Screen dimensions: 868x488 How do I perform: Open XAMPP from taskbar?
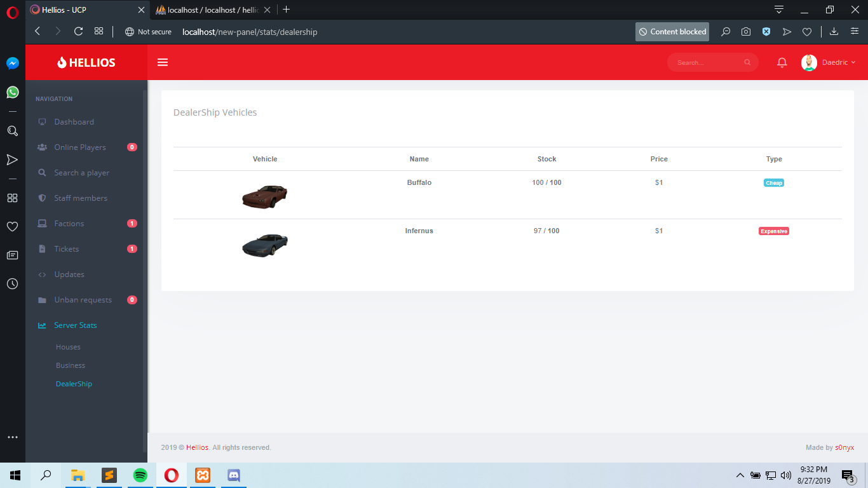[x=203, y=475]
